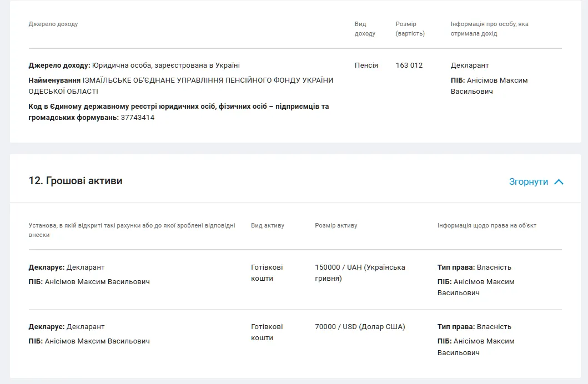Click the income amount 163 012
The width and height of the screenshot is (588, 384).
pos(409,65)
